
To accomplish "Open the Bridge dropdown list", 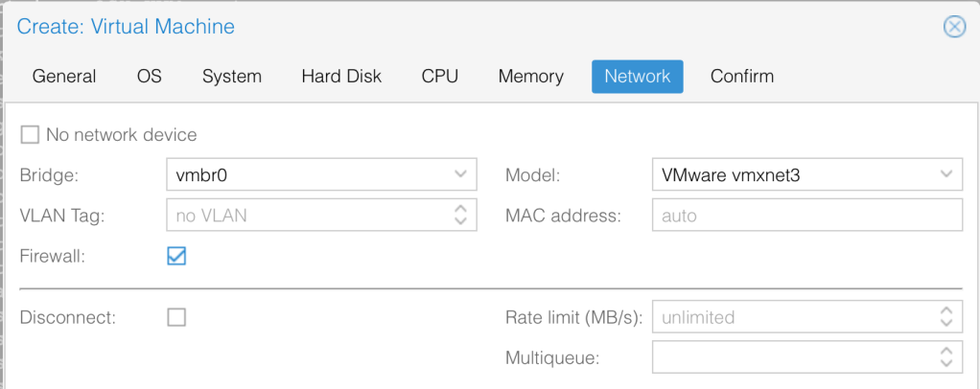I will 459,175.
